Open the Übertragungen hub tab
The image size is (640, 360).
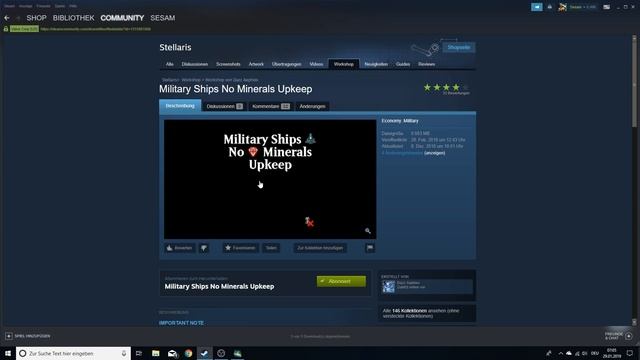coord(287,64)
